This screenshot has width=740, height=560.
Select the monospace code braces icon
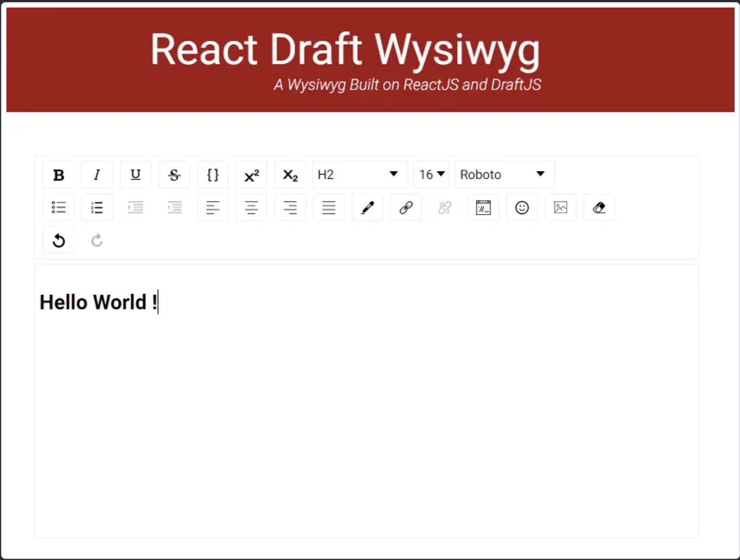click(213, 175)
